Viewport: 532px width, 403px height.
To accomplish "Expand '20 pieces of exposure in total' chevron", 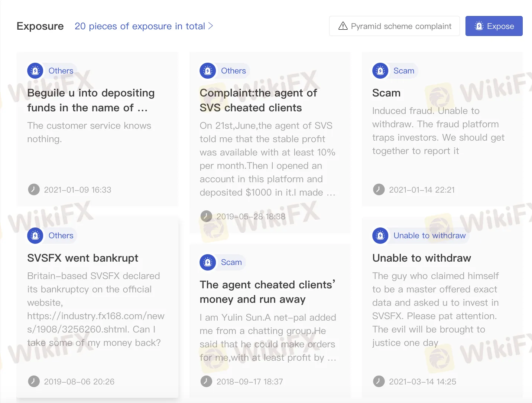I will tap(211, 26).
